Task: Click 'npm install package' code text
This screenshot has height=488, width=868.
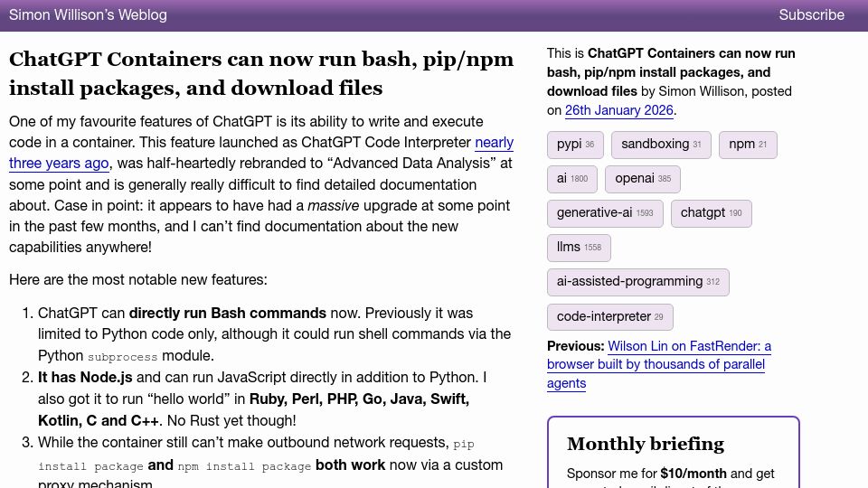Action: point(244,466)
